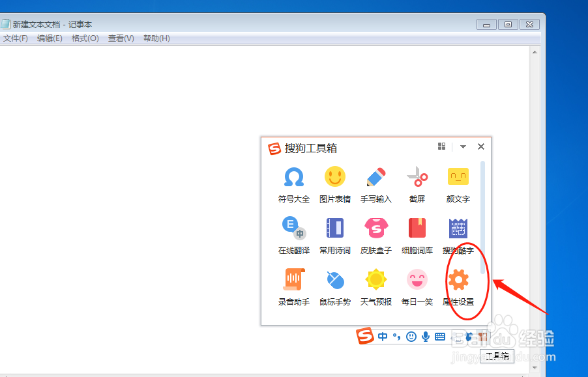The height and width of the screenshot is (377, 588).
Task: Switch the toolbox layout with the grid view icon
Action: click(x=442, y=147)
